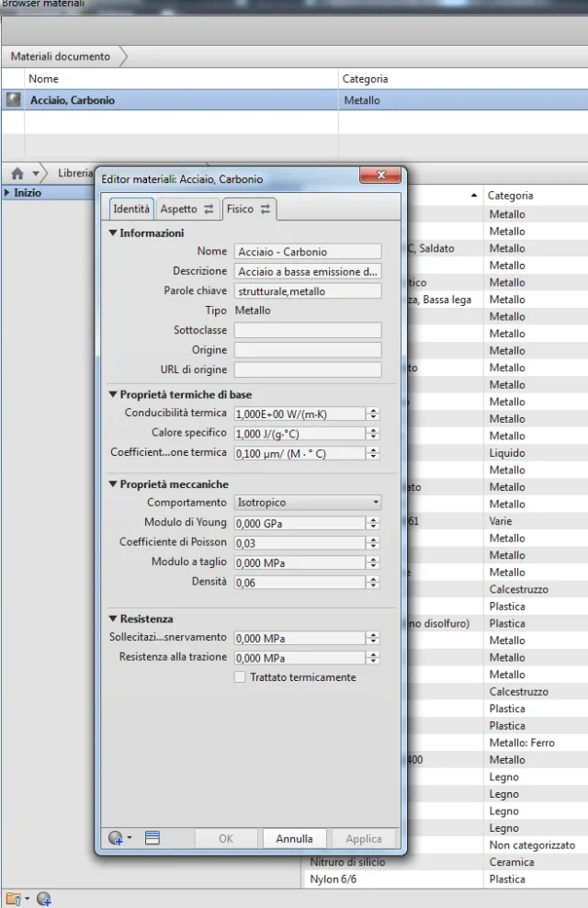This screenshot has width=588, height=908.
Task: Click the swap icon on the Aspetto tab
Action: tap(209, 209)
